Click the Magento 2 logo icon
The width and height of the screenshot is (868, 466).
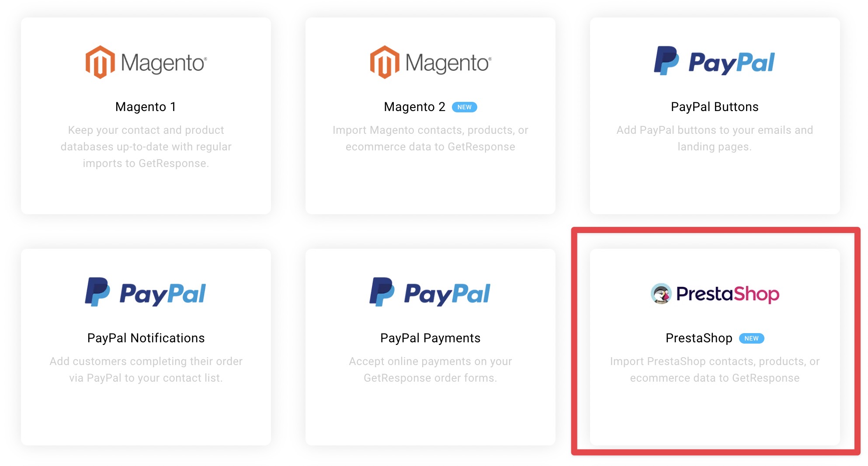click(385, 62)
